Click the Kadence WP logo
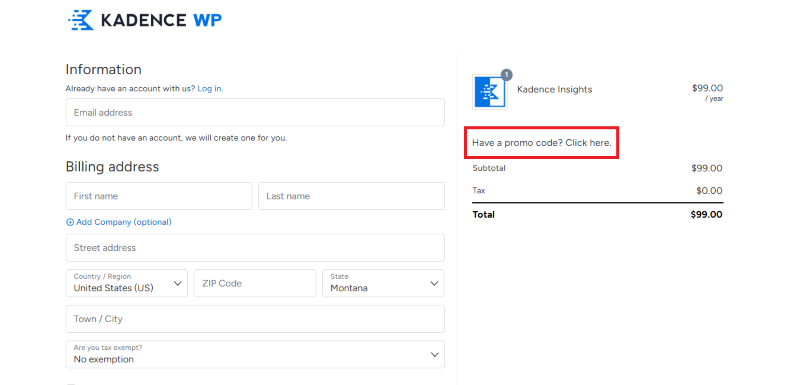This screenshot has height=385, width=800. [x=145, y=20]
